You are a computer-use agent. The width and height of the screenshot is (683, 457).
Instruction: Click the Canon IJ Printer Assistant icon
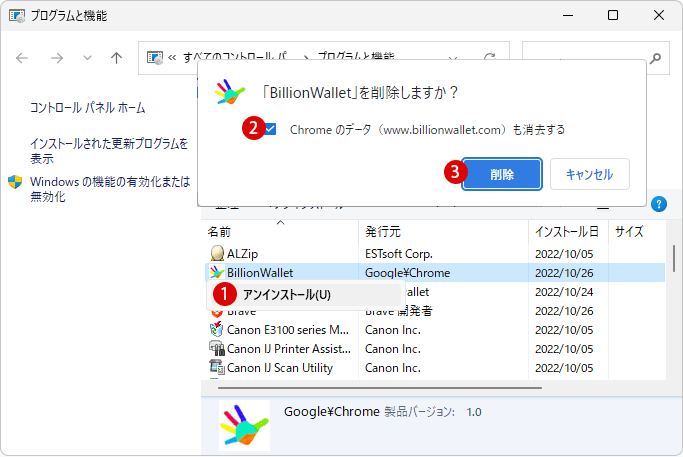pos(216,349)
